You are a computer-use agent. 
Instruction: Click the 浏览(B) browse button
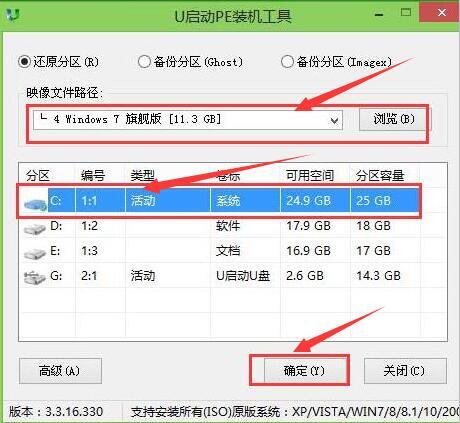pos(394,119)
